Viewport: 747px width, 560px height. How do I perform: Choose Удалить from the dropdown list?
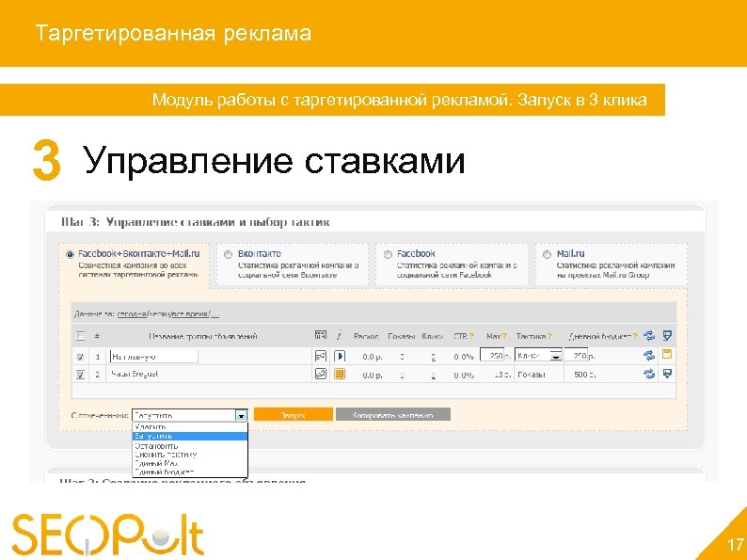(190, 426)
